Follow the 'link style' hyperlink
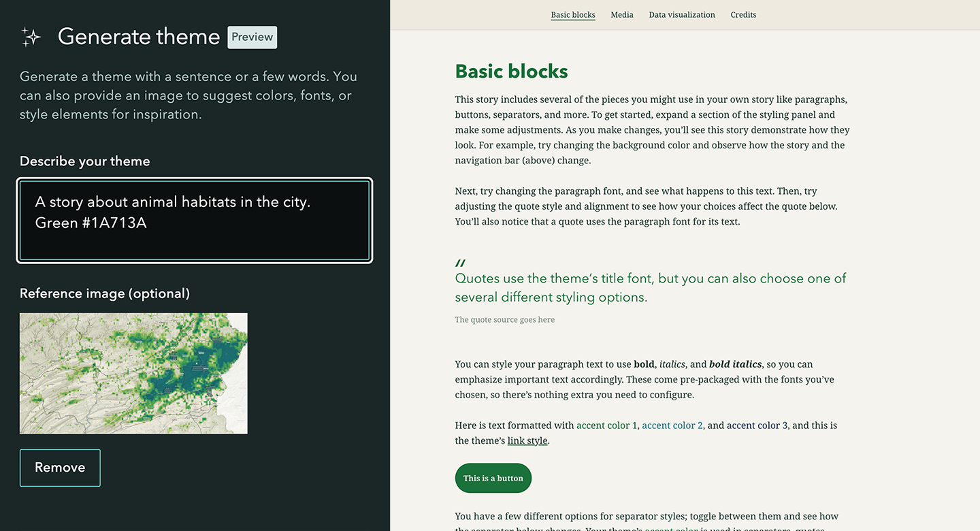The height and width of the screenshot is (531, 980). click(x=527, y=440)
